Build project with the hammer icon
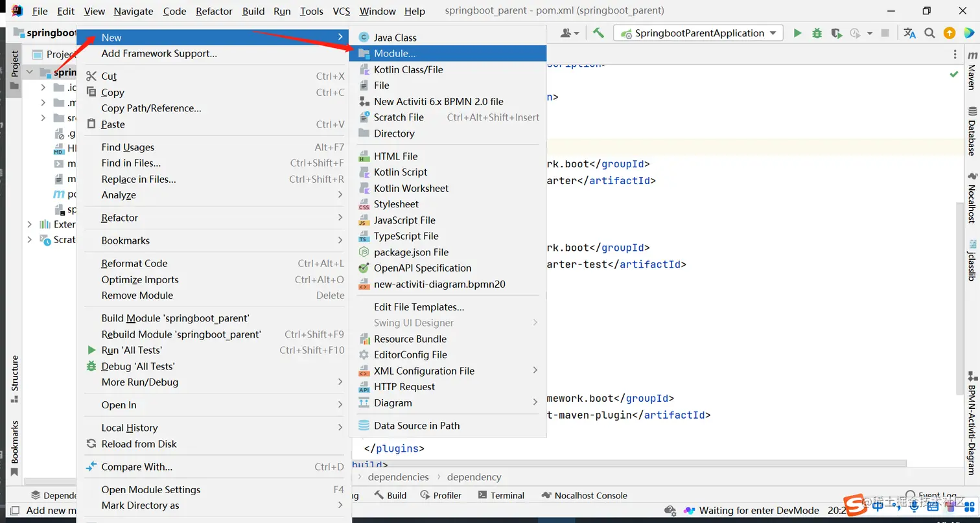The width and height of the screenshot is (980, 523). 598,33
